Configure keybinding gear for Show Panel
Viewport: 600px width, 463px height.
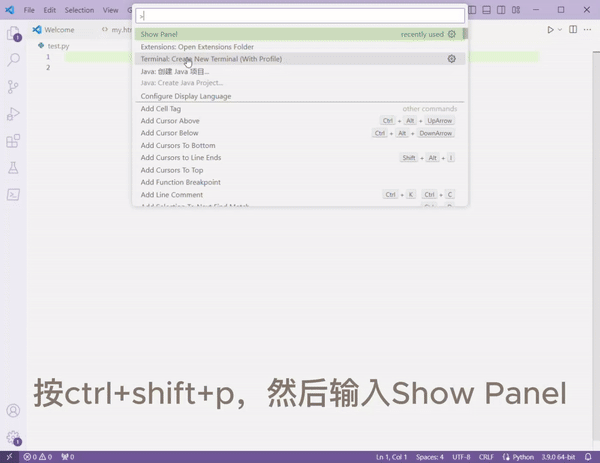452,34
